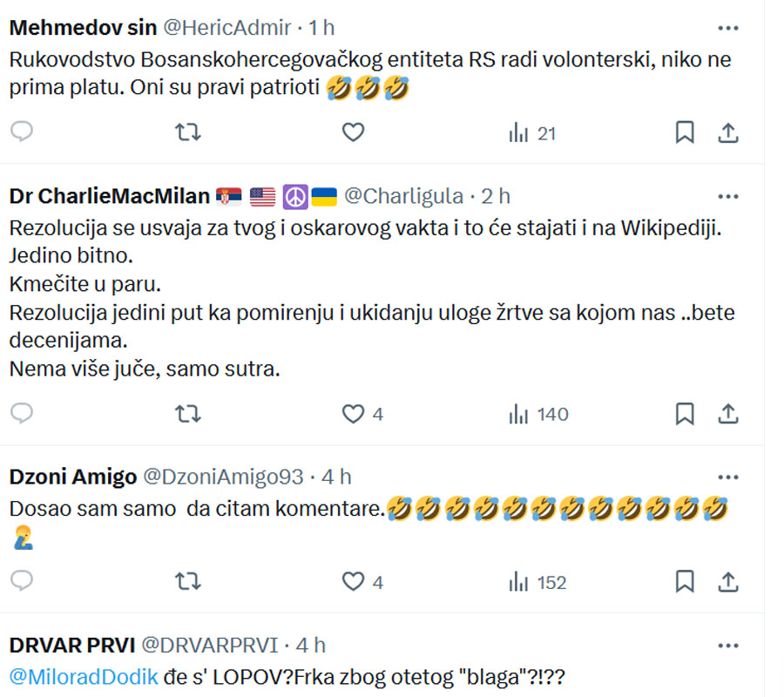The image size is (784, 697).
Task: Reply to Mehmedov sin's tweet
Action: click(x=22, y=132)
